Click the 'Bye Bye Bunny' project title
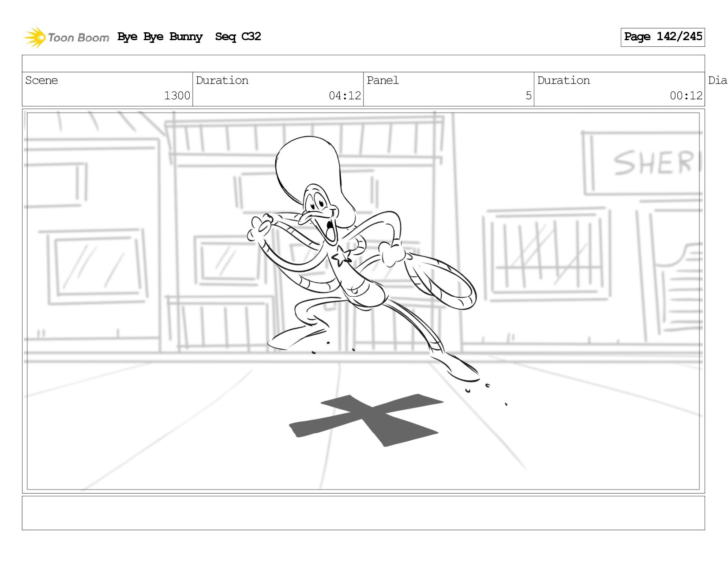Viewport: 728px width, 563px height. tap(160, 37)
